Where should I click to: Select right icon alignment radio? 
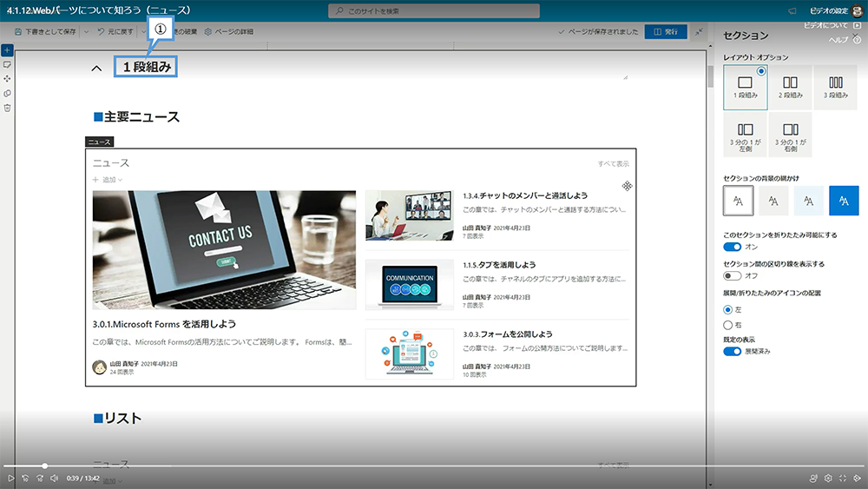tap(728, 325)
